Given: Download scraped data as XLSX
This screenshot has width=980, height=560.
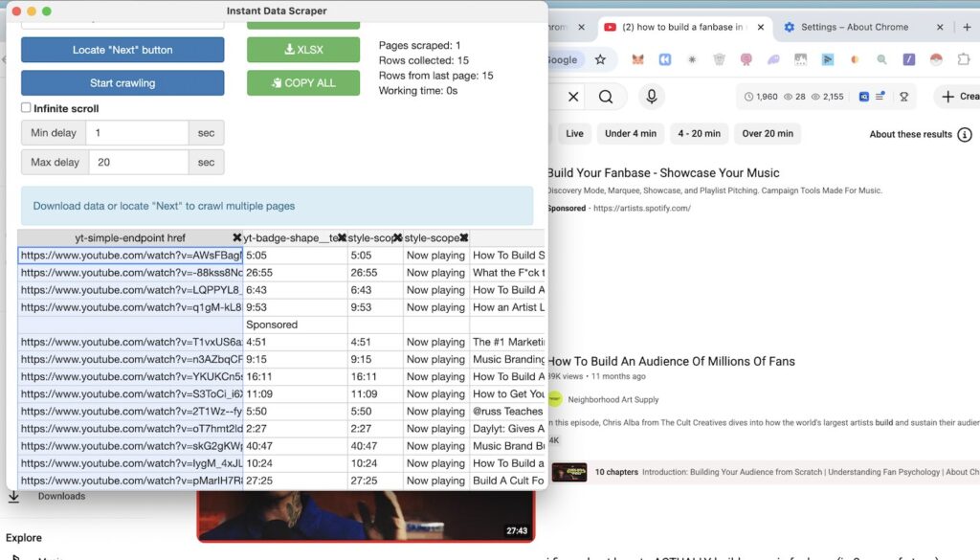Looking at the screenshot, I should (303, 50).
